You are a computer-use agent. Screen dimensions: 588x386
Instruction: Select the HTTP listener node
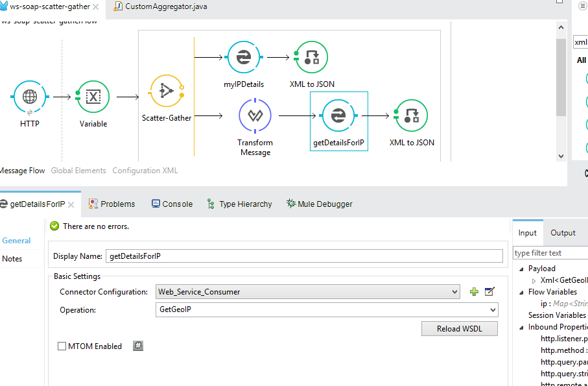pos(30,97)
